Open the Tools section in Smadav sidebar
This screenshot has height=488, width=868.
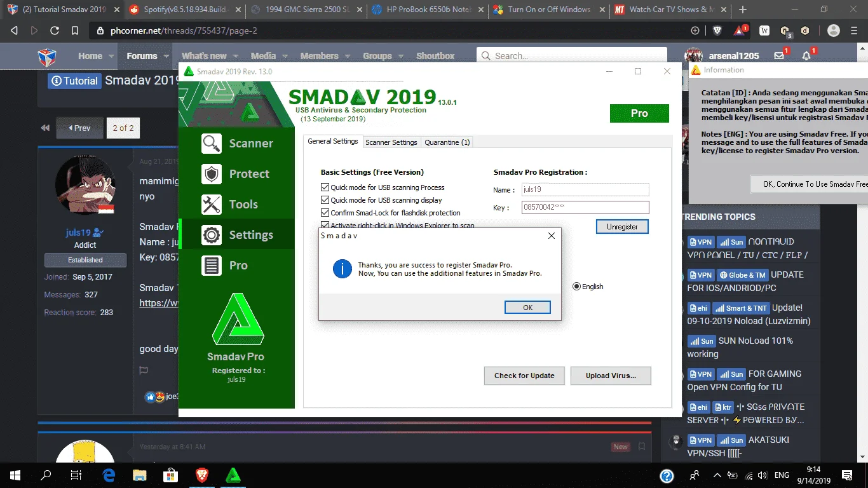(237, 205)
